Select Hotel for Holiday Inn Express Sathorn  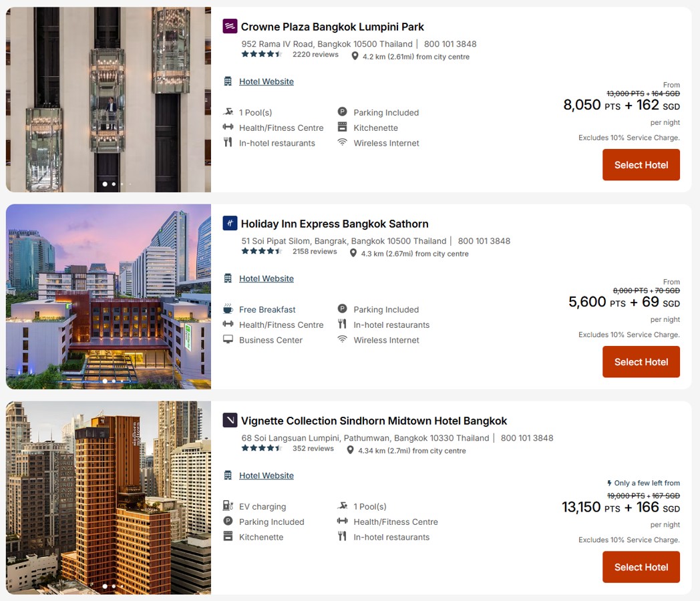tap(641, 362)
